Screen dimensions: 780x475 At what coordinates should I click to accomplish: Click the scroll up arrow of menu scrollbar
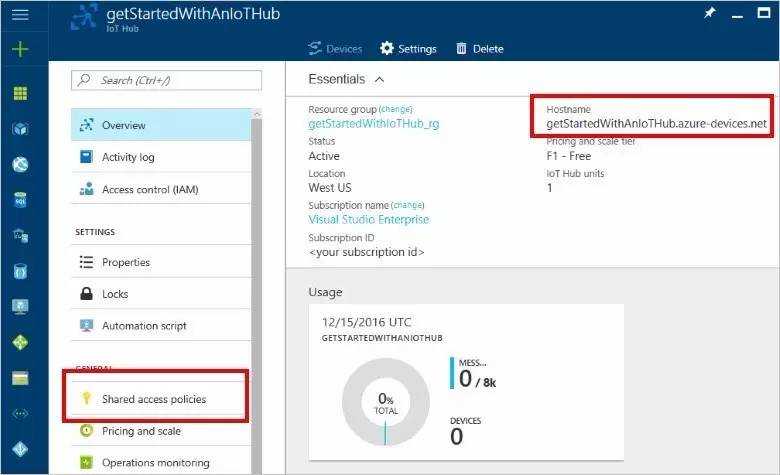click(257, 114)
